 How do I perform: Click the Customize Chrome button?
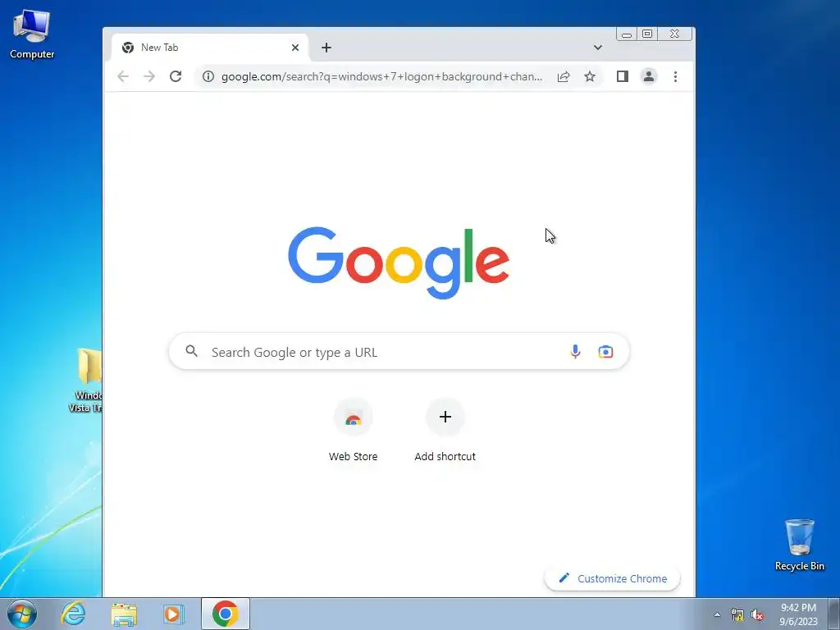pos(612,578)
